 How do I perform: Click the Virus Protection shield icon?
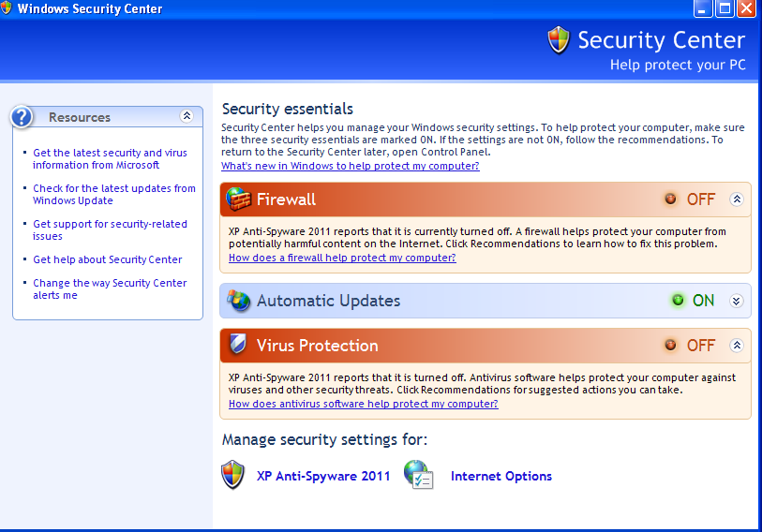[238, 344]
